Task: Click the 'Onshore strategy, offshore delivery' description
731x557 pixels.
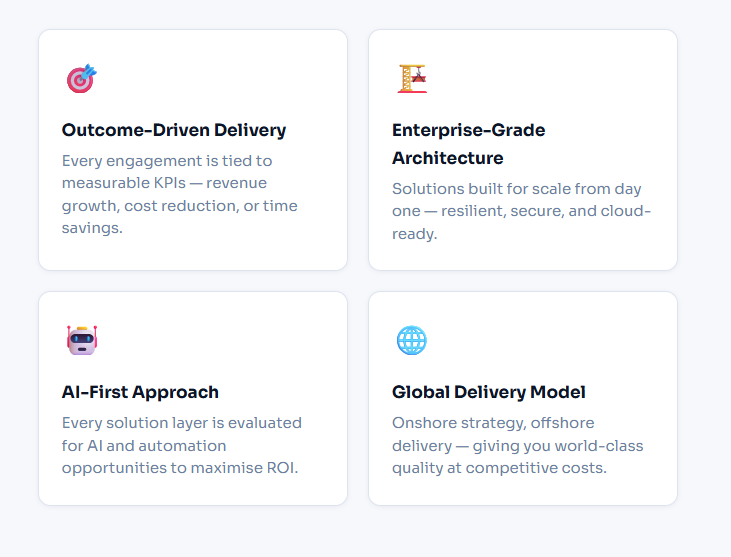Action: tap(517, 445)
